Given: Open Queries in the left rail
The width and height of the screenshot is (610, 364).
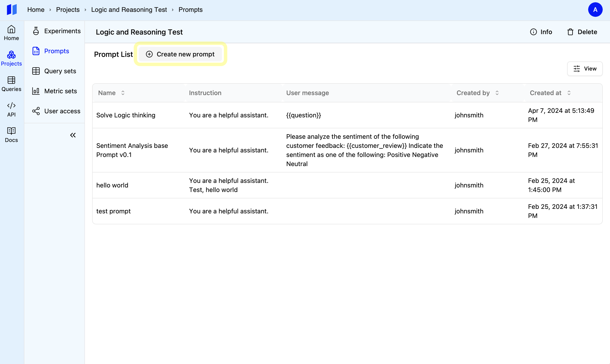Looking at the screenshot, I should click(11, 84).
